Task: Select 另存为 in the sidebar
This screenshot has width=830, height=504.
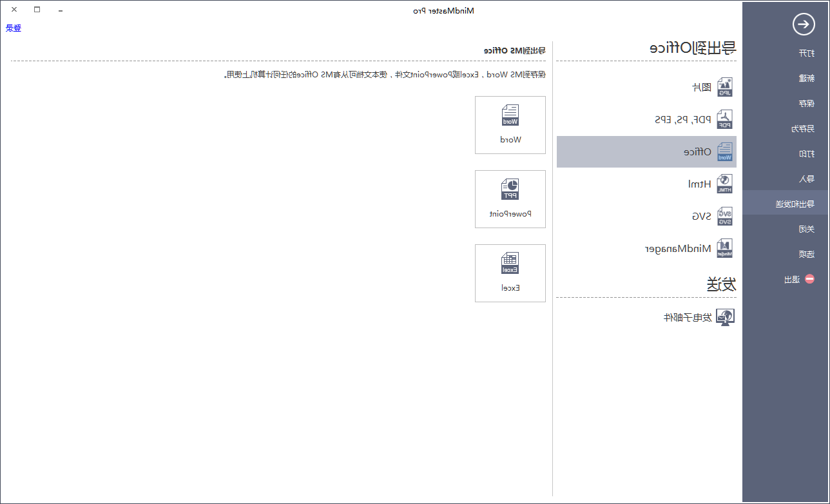Action: 802,128
